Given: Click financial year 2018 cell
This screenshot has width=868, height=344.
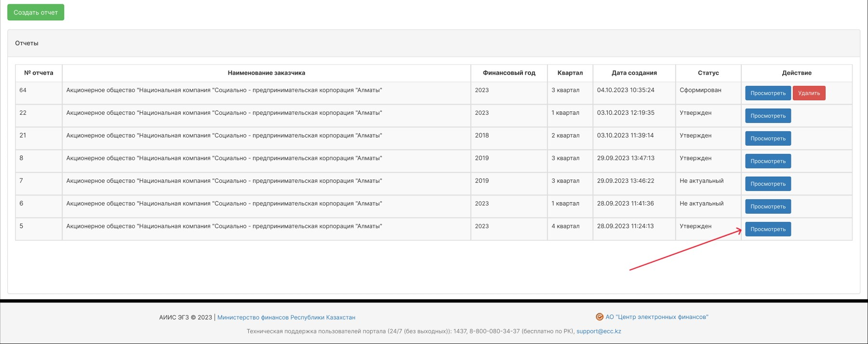Looking at the screenshot, I should pyautogui.click(x=509, y=138).
